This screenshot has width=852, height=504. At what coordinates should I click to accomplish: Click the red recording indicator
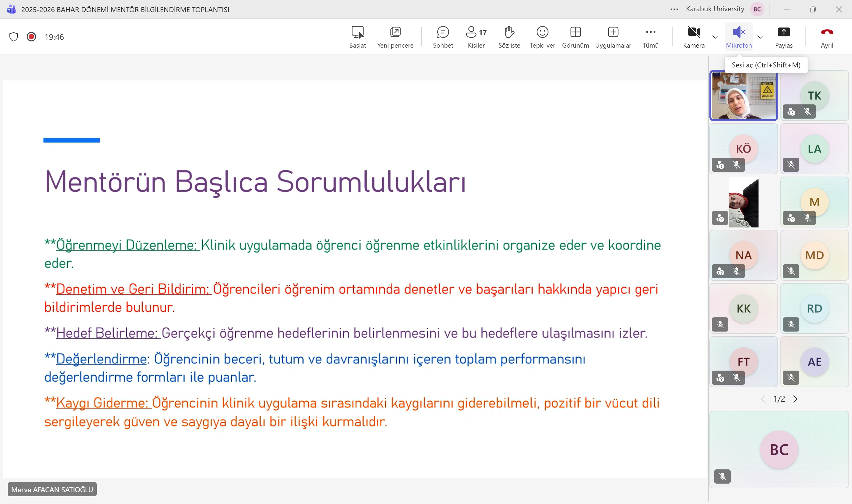pos(31,37)
